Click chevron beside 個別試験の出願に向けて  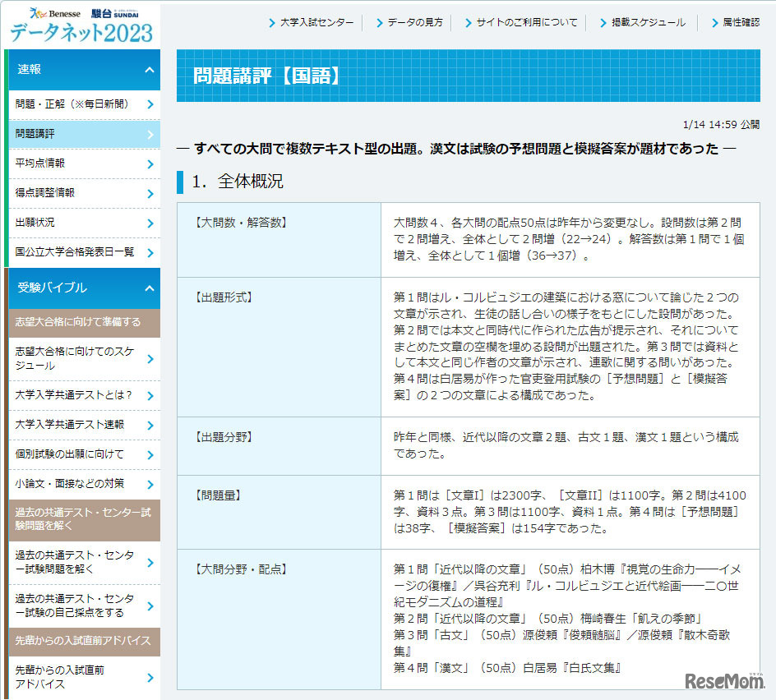click(x=150, y=454)
